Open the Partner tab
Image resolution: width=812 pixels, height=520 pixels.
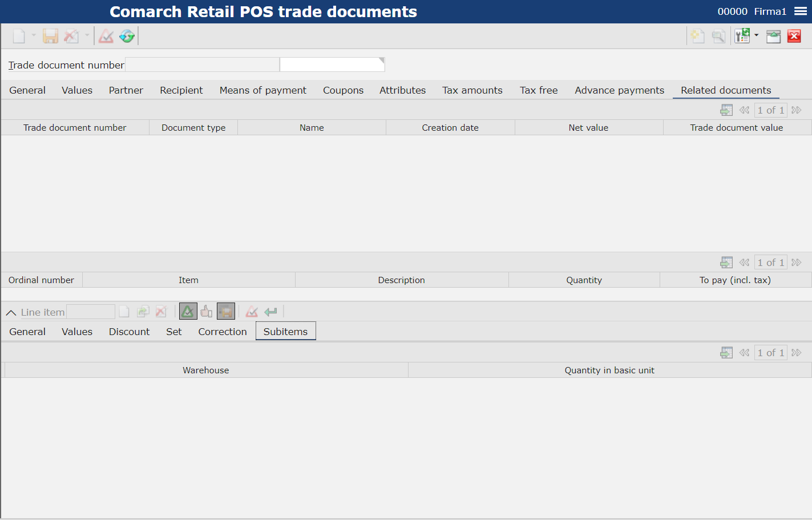(126, 90)
